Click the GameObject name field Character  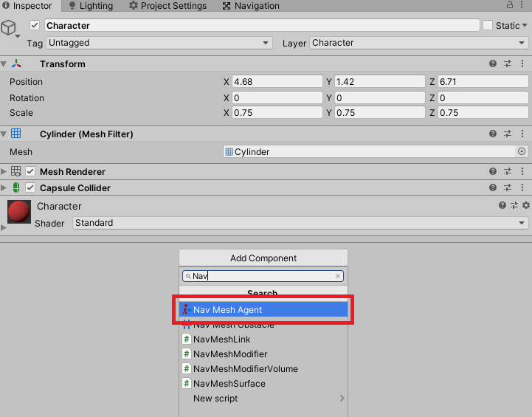pos(262,25)
